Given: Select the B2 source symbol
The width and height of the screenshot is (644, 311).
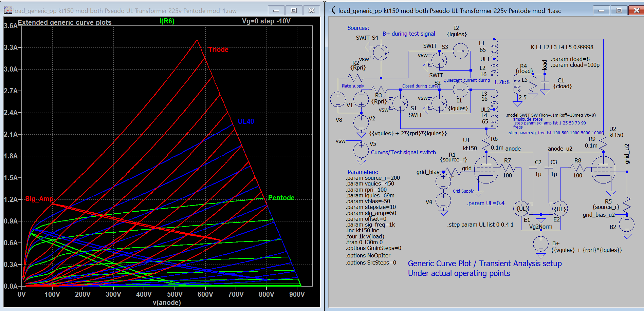Looking at the screenshot, I should pos(627,224).
